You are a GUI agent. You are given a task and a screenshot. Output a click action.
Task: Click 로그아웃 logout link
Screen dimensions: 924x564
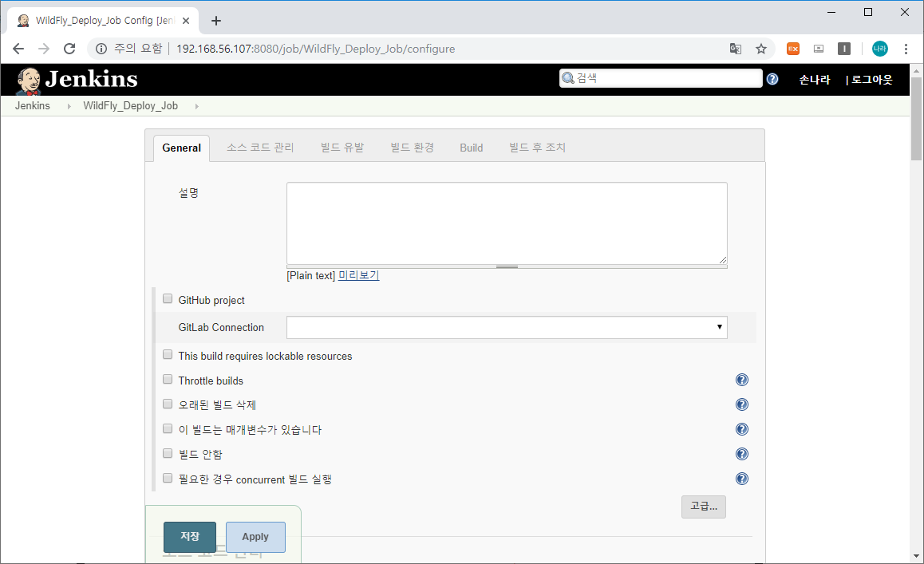point(872,80)
